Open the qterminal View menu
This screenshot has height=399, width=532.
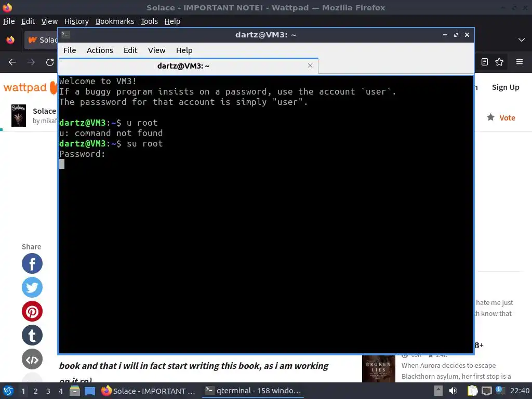(x=156, y=50)
